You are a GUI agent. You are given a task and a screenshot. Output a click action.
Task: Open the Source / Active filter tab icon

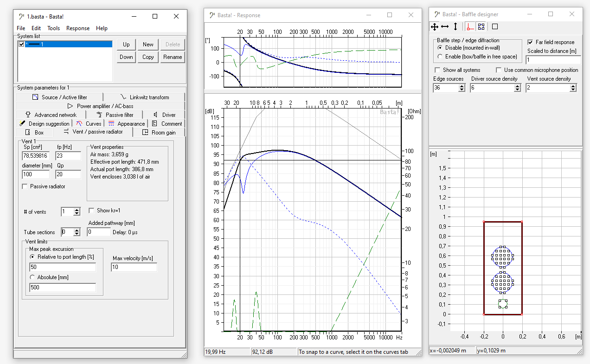[35, 97]
